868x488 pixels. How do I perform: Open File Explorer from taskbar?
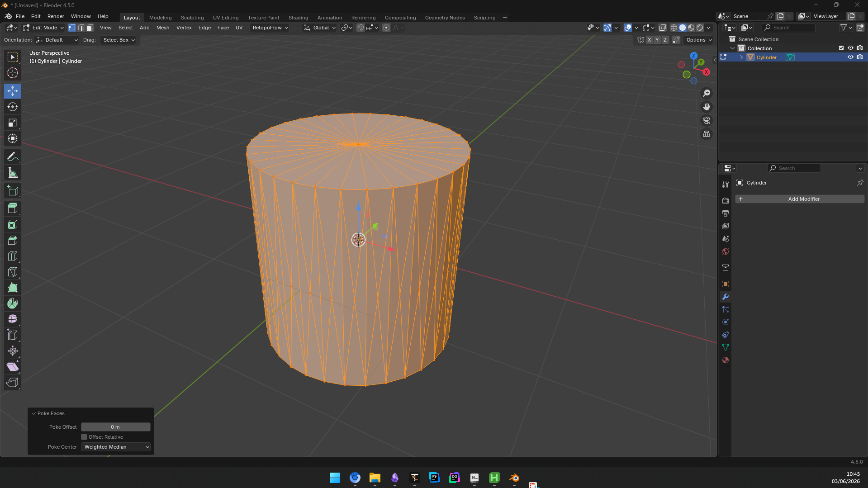tap(375, 478)
